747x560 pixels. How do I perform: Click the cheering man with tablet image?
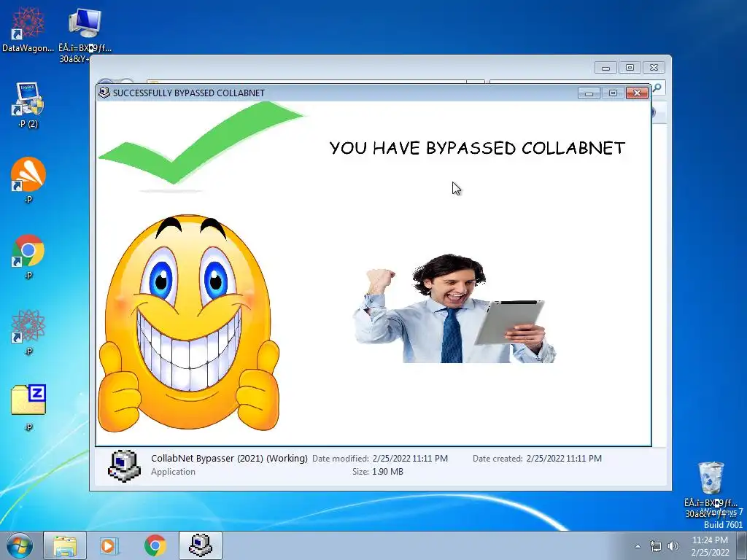(x=454, y=308)
